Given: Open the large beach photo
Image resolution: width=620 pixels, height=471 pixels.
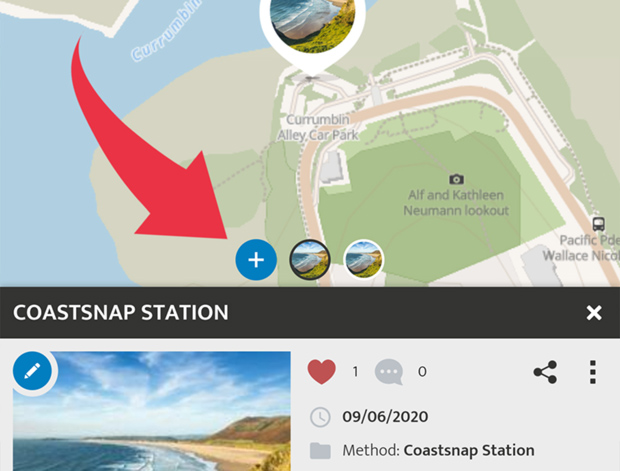Looking at the screenshot, I should [152, 411].
